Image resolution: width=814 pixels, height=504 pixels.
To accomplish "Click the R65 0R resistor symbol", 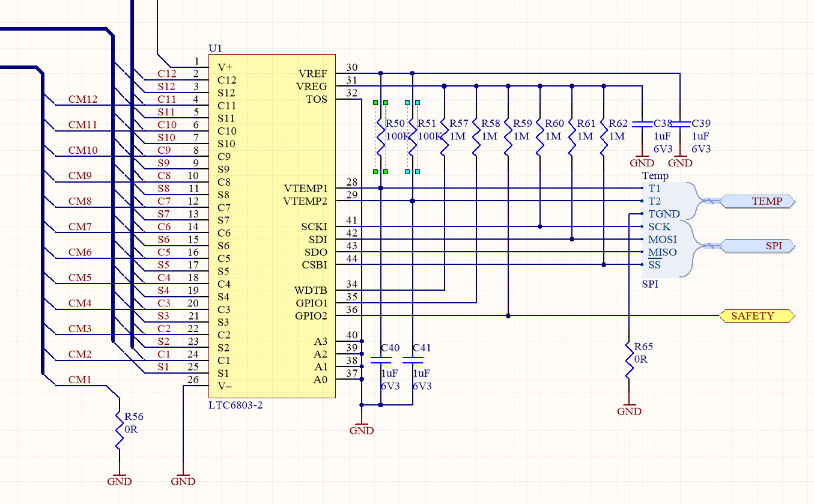I will pos(629,360).
